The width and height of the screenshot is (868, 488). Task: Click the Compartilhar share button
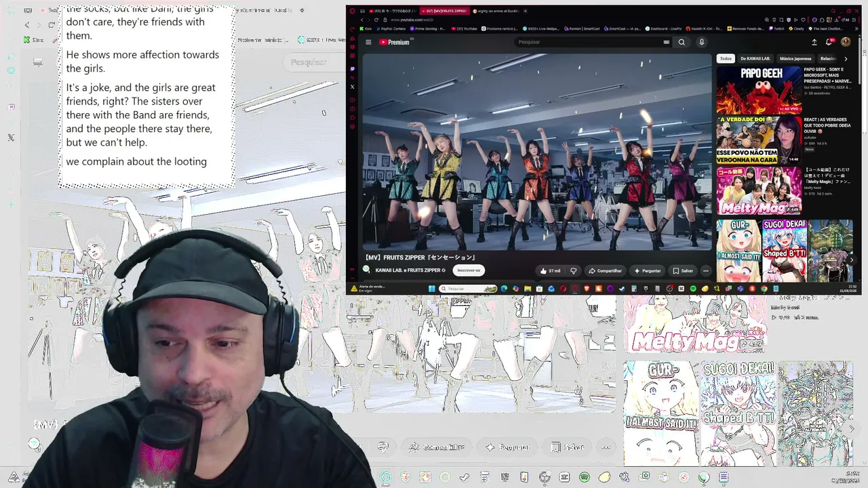click(605, 270)
